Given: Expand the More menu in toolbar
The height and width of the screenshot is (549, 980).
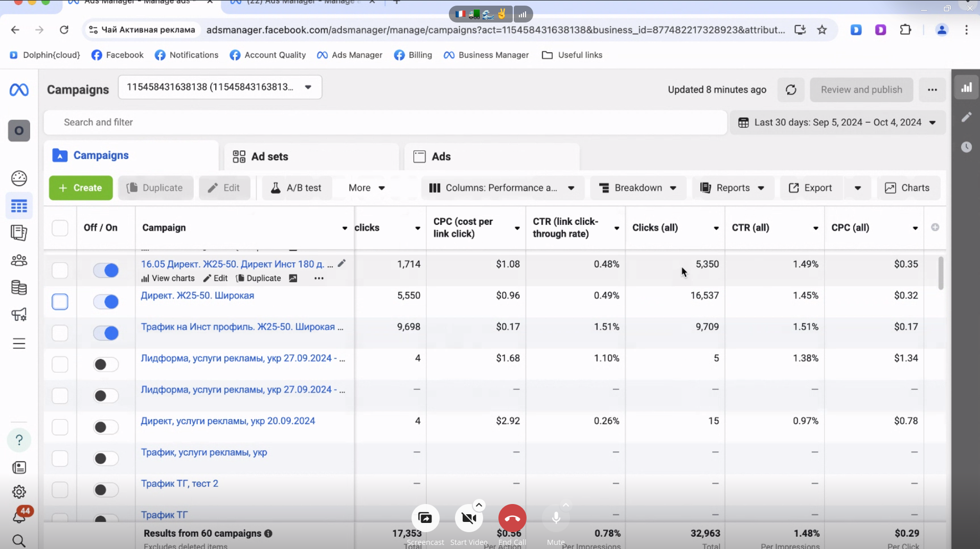Looking at the screenshot, I should pos(367,188).
